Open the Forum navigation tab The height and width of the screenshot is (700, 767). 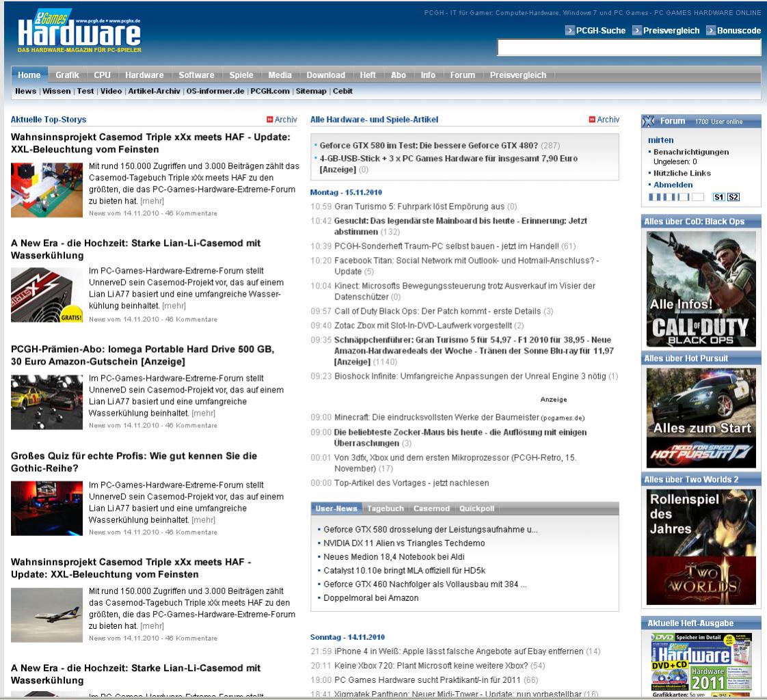click(x=462, y=75)
